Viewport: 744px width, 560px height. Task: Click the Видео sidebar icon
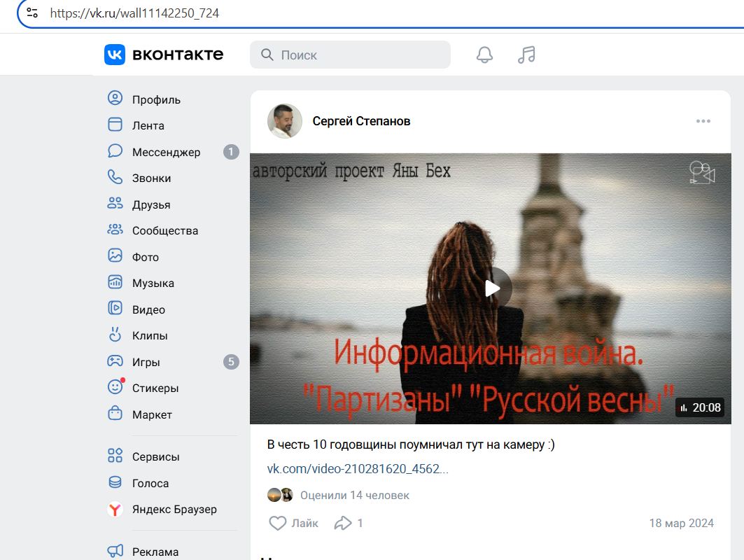115,309
